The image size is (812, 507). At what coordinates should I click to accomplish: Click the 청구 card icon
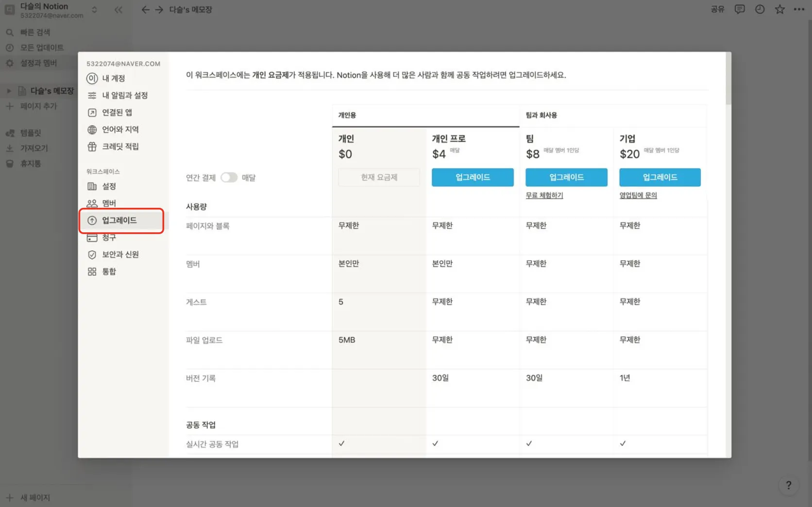click(x=92, y=237)
